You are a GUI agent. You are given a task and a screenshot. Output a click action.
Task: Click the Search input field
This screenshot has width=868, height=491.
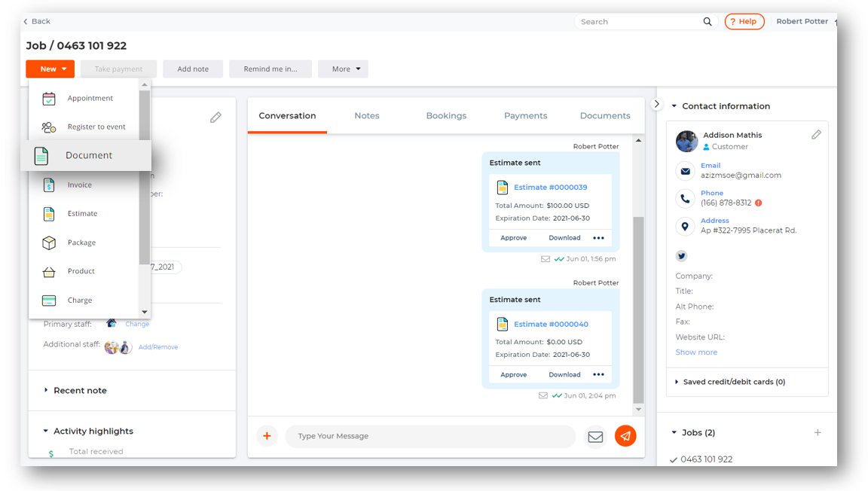pyautogui.click(x=646, y=22)
